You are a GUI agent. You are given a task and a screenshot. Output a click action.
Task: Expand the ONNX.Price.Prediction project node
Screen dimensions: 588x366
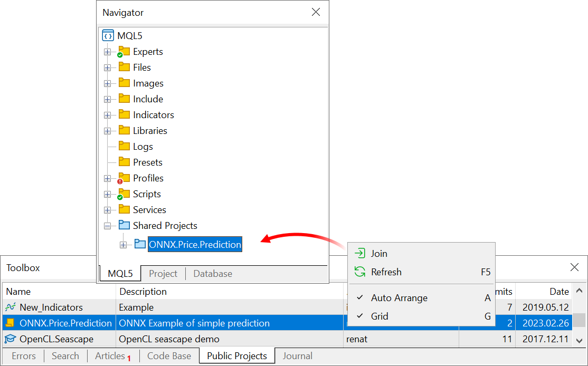[x=123, y=244]
